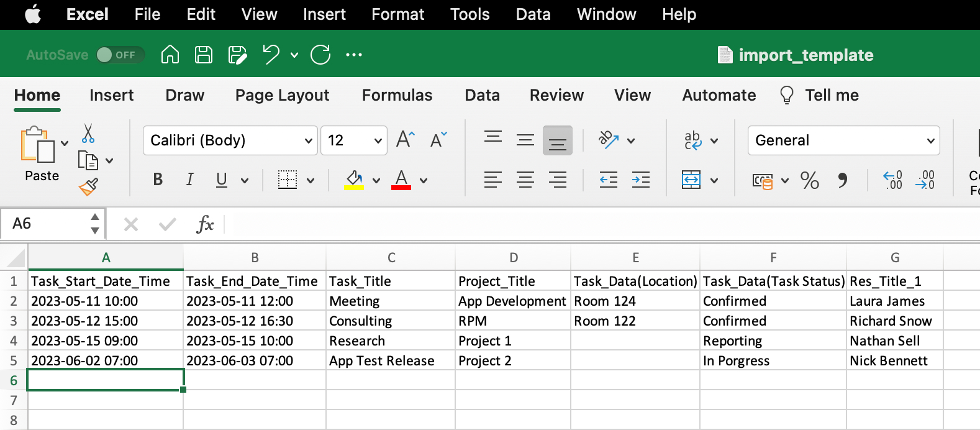The image size is (980, 430).
Task: Open the Window menu in the menu bar
Action: (606, 14)
